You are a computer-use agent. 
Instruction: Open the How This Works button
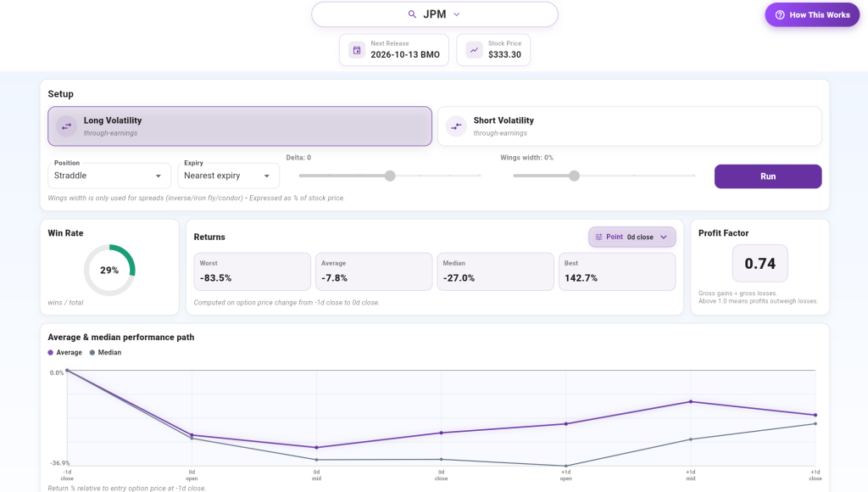tap(812, 15)
